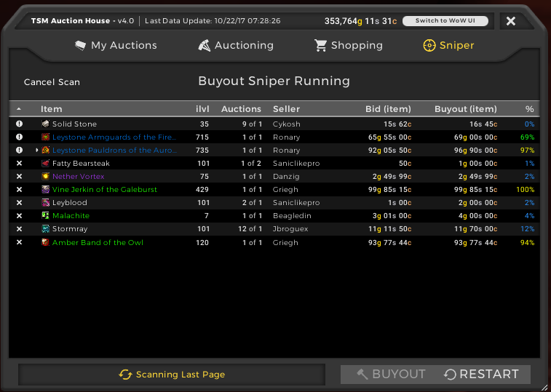The height and width of the screenshot is (392, 551).
Task: Click the 11g 70s 00c Stormray buyout
Action: pos(475,228)
